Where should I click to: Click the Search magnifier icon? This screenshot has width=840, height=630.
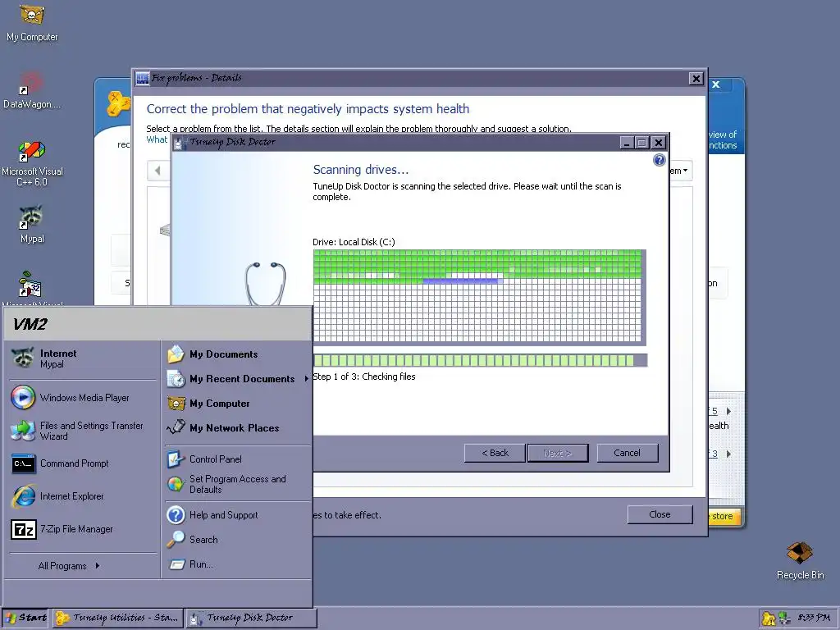[x=176, y=540]
